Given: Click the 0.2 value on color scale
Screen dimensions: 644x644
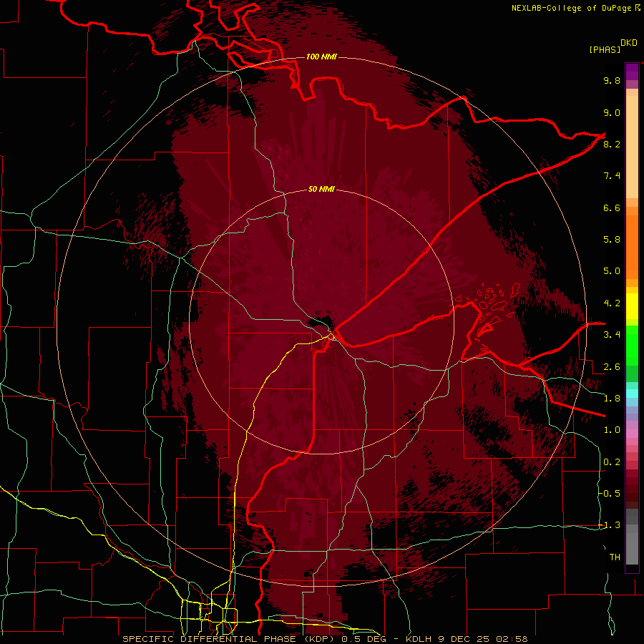Looking at the screenshot, I should coord(612,462).
